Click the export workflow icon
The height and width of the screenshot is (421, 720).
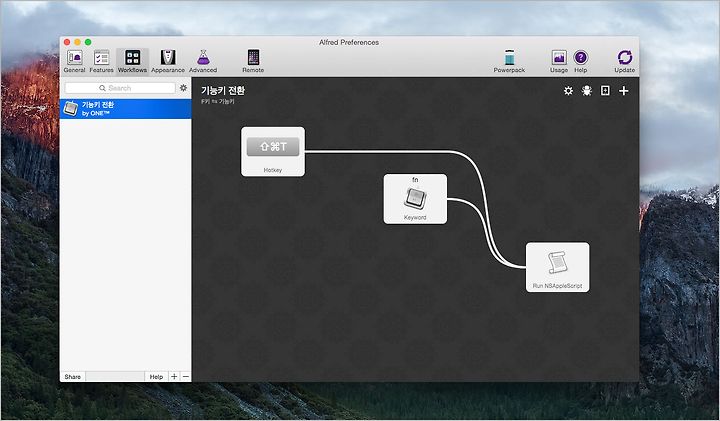[605, 91]
